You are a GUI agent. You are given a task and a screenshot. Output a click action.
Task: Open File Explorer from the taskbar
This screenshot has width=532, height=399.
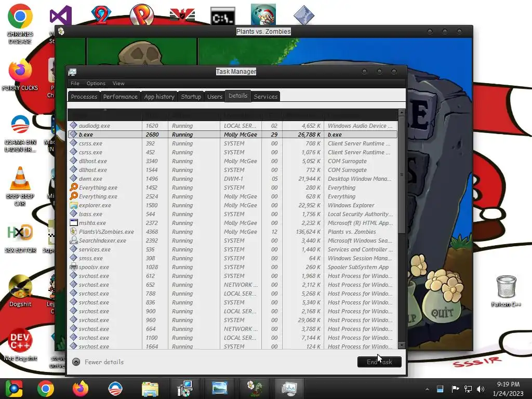[x=150, y=389]
